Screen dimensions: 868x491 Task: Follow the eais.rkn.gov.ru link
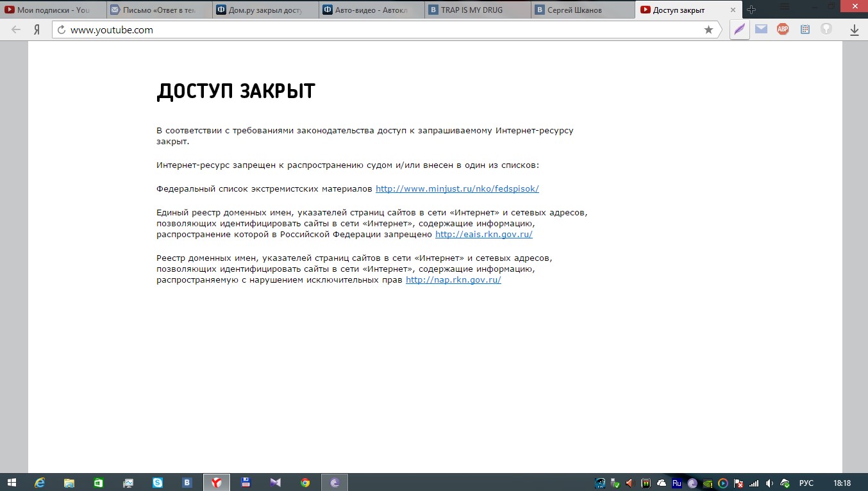[x=483, y=234]
